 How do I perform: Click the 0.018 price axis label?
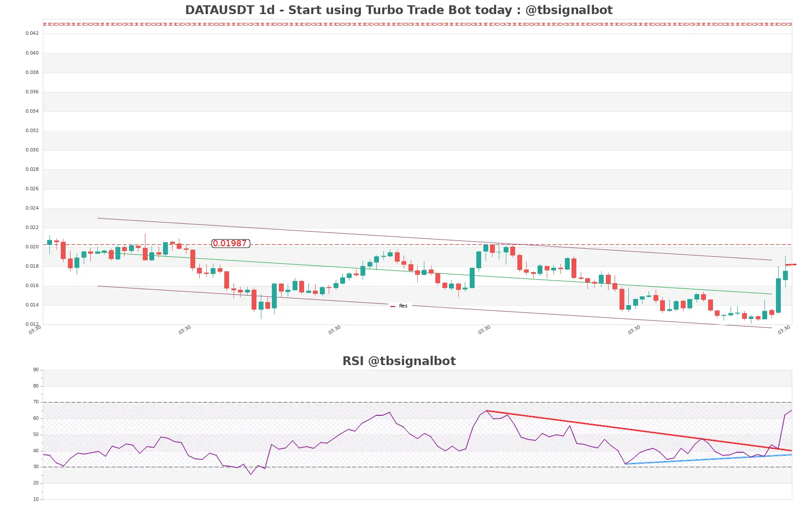[32, 266]
